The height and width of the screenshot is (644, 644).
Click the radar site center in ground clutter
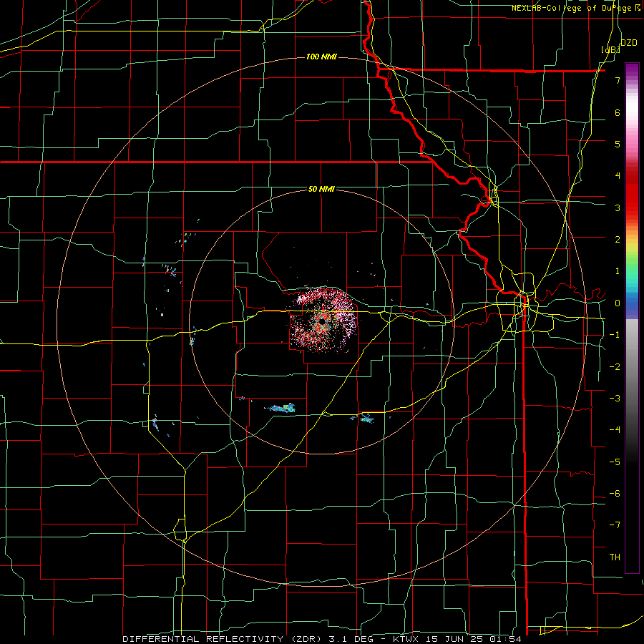(x=323, y=321)
